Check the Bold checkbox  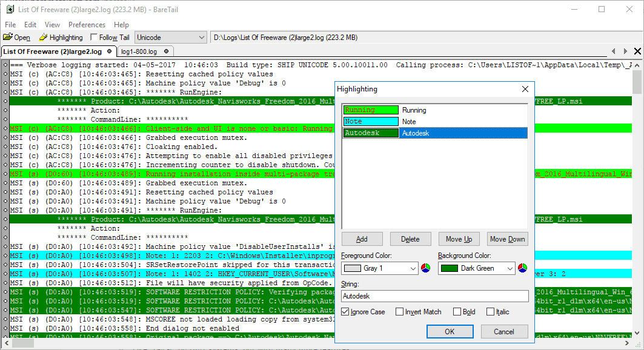coord(457,312)
